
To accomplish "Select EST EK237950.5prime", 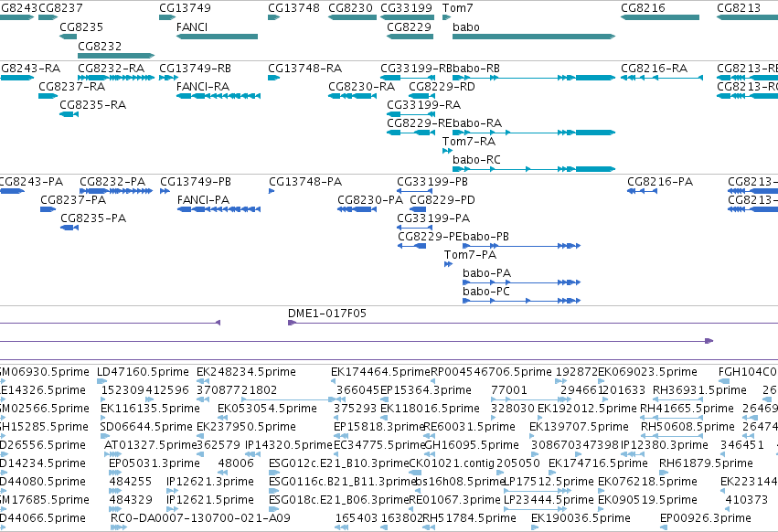I will pos(246,427).
